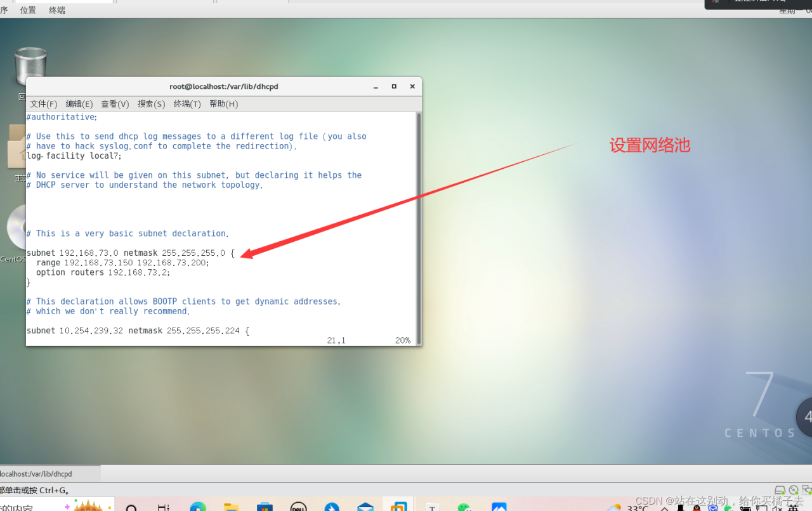Image resolution: width=812 pixels, height=511 pixels.
Task: Open the 文件(F) menu in the terminal
Action: [44, 103]
